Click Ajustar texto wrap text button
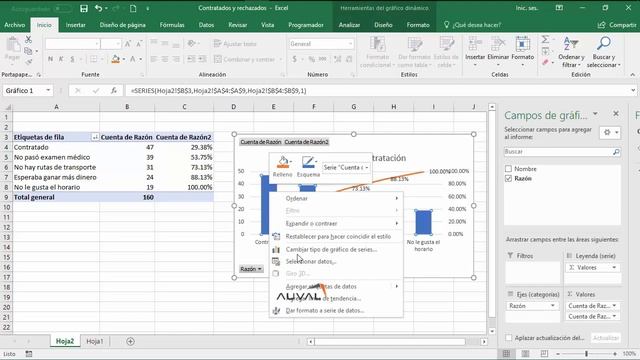 click(x=236, y=44)
